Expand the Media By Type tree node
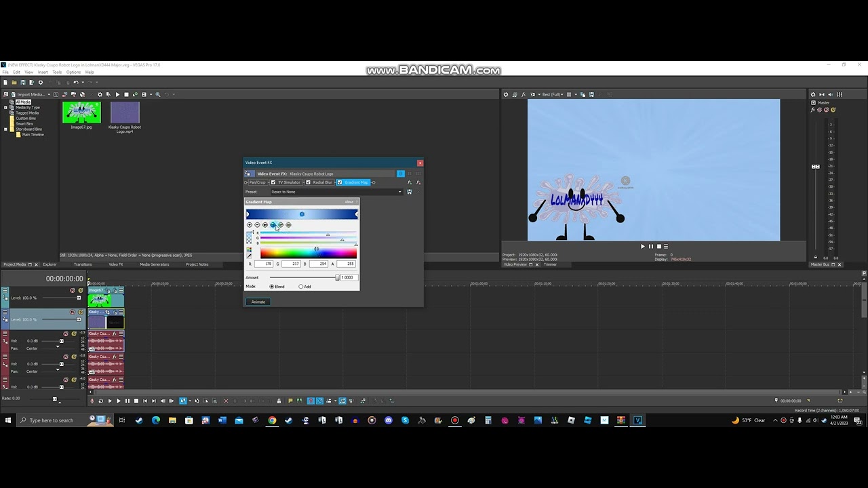The height and width of the screenshot is (488, 868). 5,107
